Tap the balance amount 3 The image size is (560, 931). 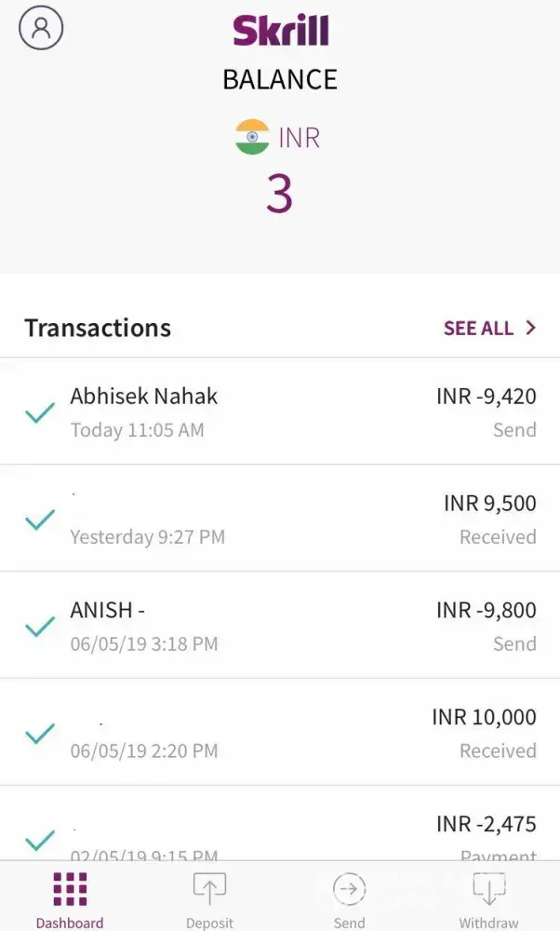(279, 194)
